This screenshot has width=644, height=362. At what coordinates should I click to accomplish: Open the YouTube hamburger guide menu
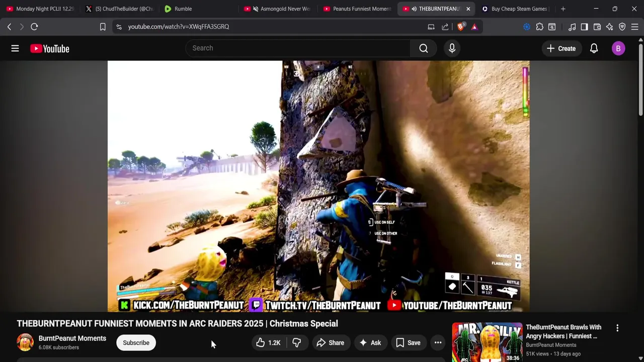15,48
